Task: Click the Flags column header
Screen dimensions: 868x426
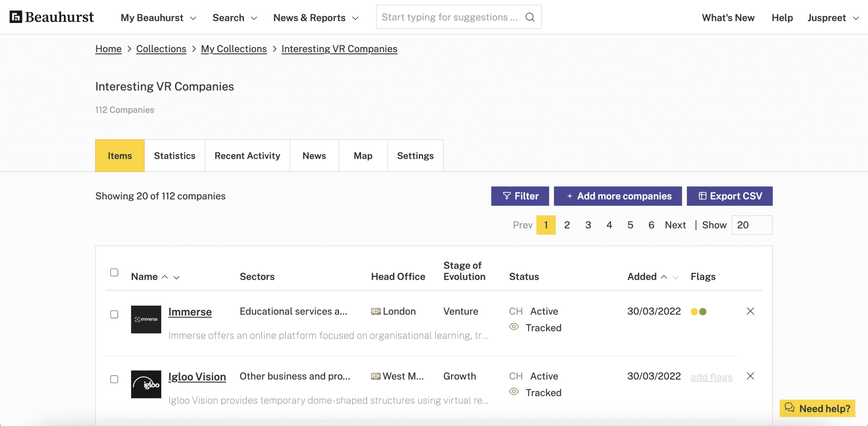Action: (703, 276)
